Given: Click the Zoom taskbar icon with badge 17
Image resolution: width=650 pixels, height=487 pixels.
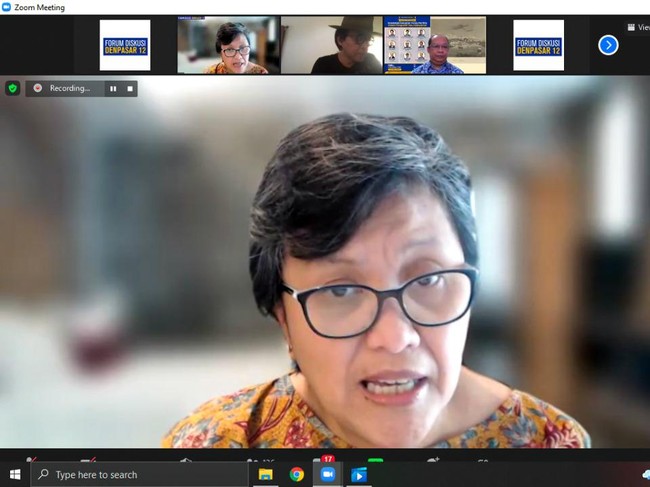Looking at the screenshot, I should (327, 473).
